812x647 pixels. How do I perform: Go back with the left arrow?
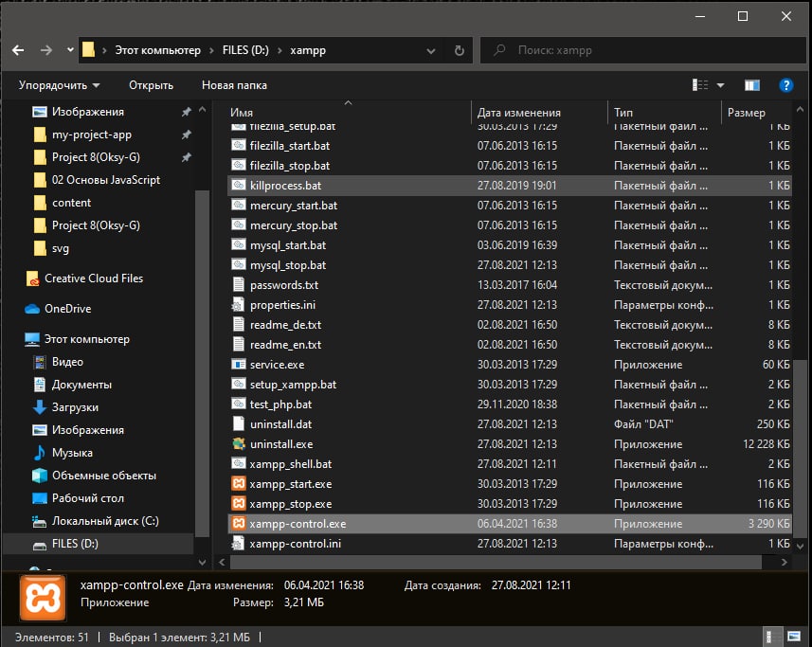click(18, 50)
